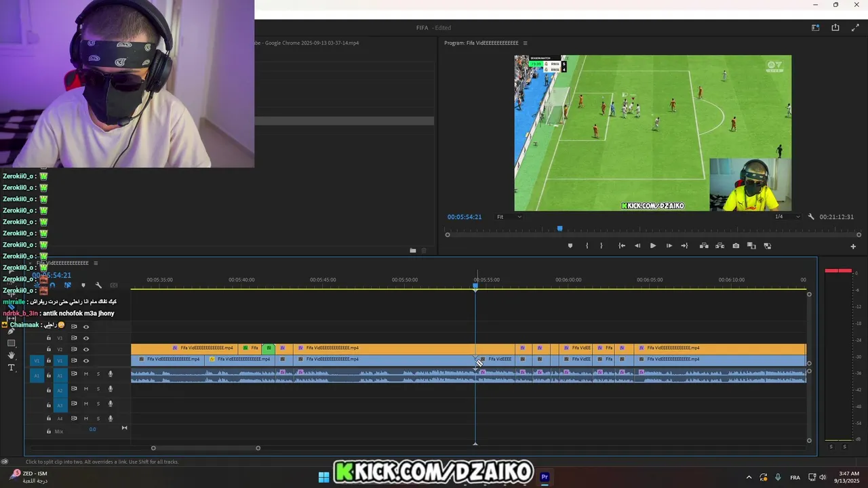Click the Extract button in Program monitor

tap(719, 246)
